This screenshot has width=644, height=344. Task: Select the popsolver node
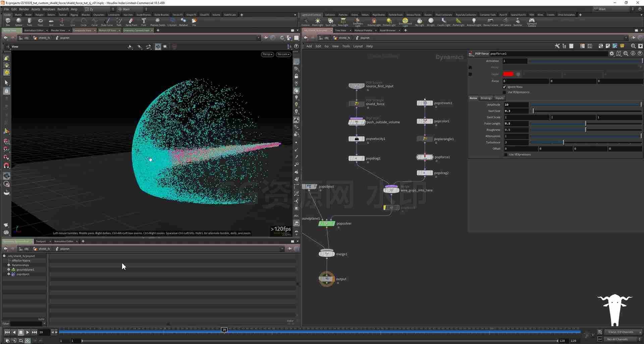click(x=327, y=223)
